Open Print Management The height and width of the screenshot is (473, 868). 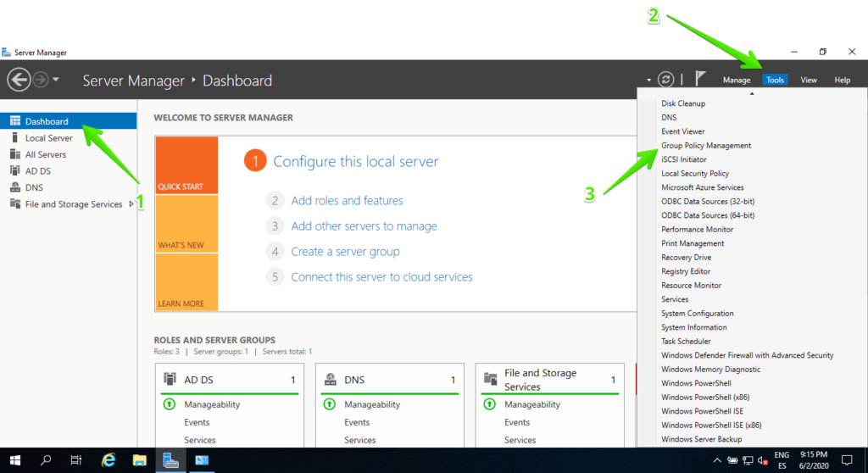693,243
